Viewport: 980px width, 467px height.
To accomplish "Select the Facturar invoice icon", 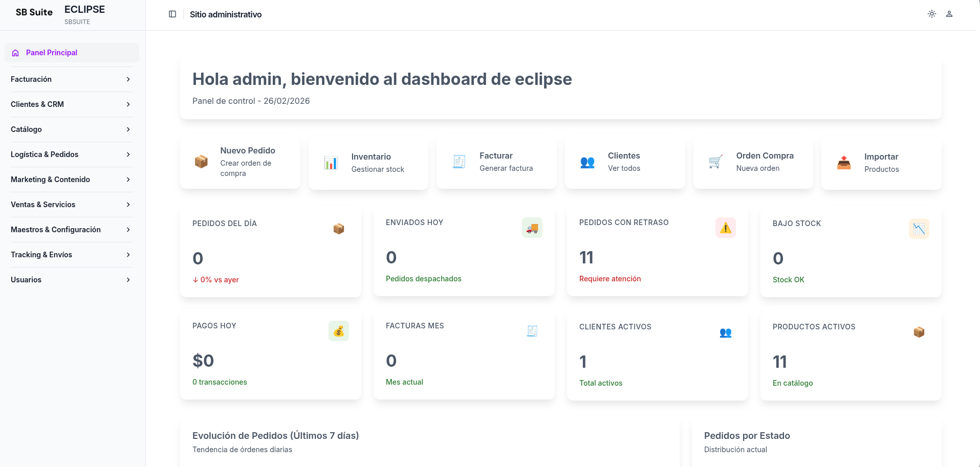I will [459, 161].
